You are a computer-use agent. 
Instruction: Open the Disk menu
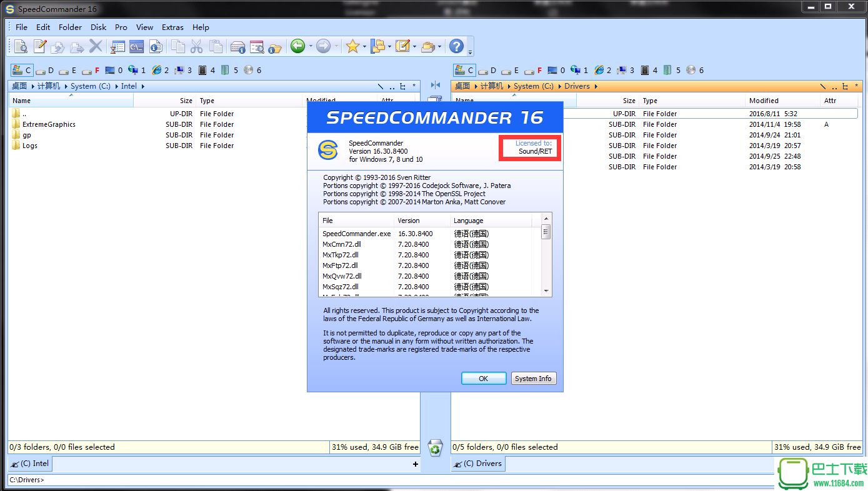(98, 27)
